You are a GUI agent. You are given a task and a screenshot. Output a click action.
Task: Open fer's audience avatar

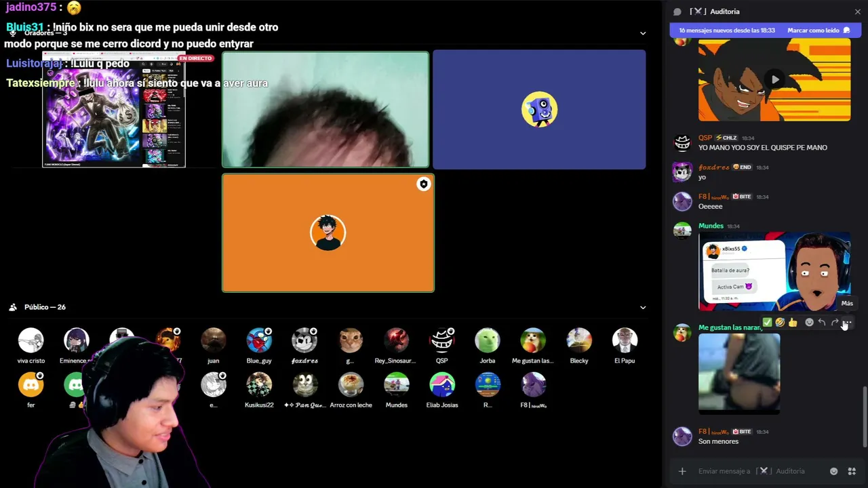pos(31,385)
